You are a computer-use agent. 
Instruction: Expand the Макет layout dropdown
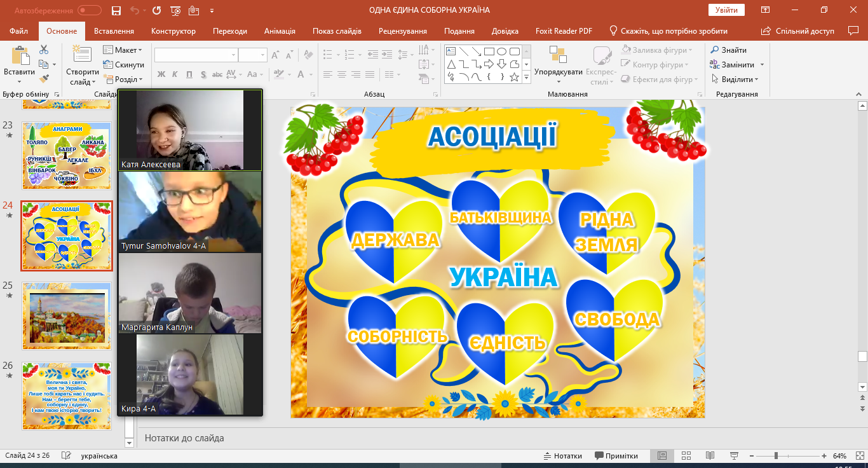click(x=123, y=50)
